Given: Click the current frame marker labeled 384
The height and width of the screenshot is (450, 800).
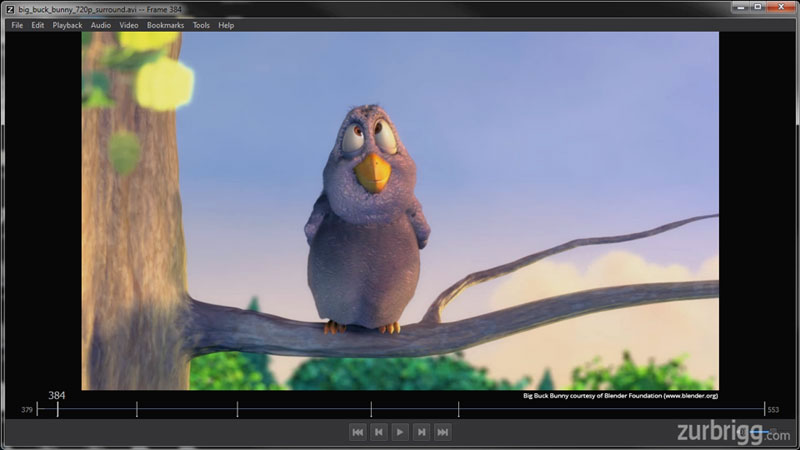Looking at the screenshot, I should (57, 409).
